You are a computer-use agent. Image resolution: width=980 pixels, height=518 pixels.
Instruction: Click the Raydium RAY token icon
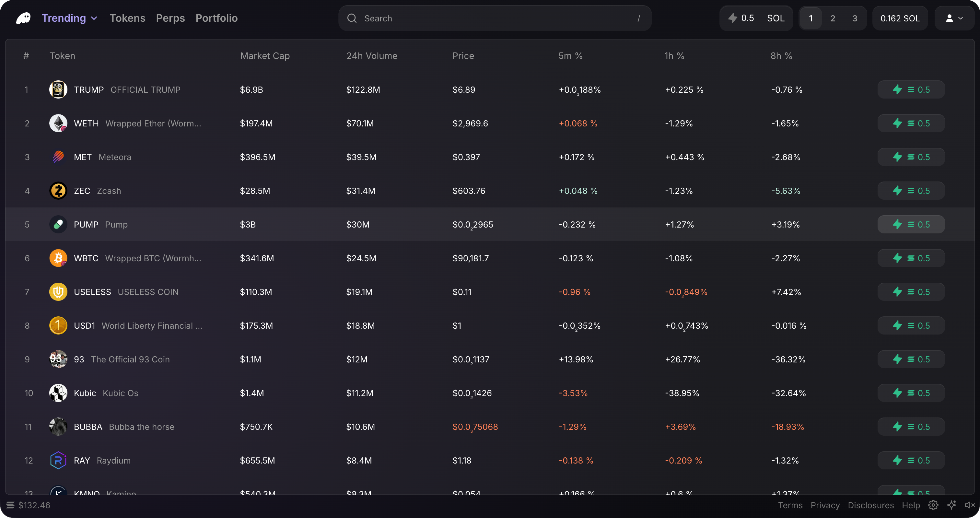58,460
